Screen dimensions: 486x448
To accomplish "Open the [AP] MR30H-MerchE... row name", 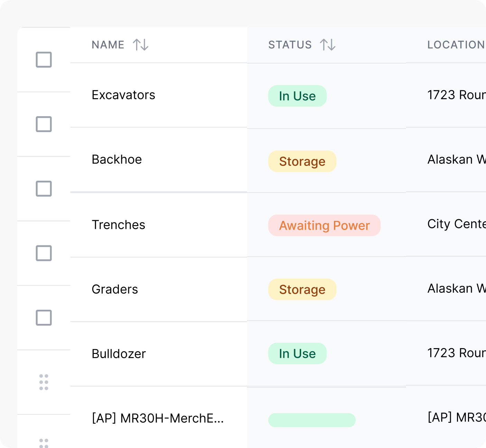I will tap(158, 418).
